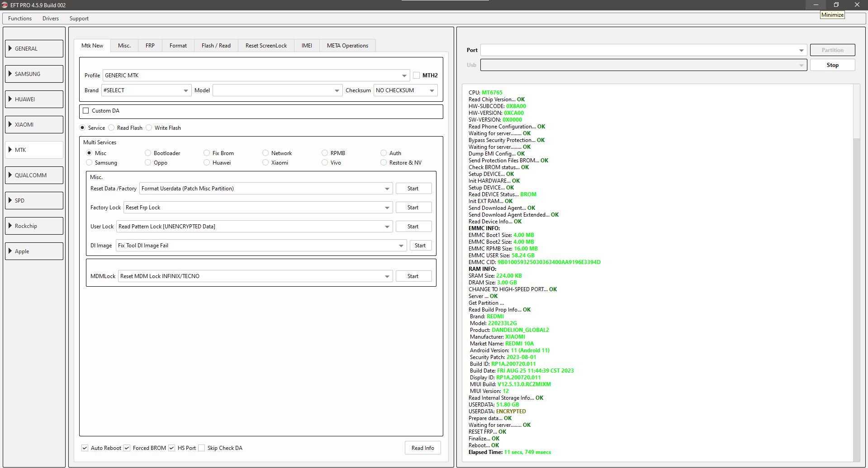This screenshot has height=468, width=868.
Task: Expand the XIAOMI sidebar arrow
Action: (x=10, y=124)
